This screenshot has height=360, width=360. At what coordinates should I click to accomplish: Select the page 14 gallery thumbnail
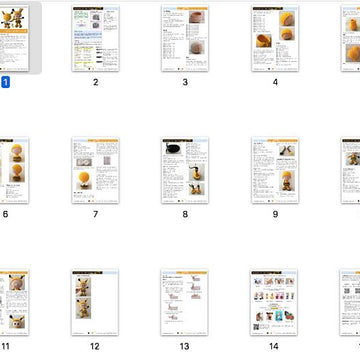coord(274,302)
